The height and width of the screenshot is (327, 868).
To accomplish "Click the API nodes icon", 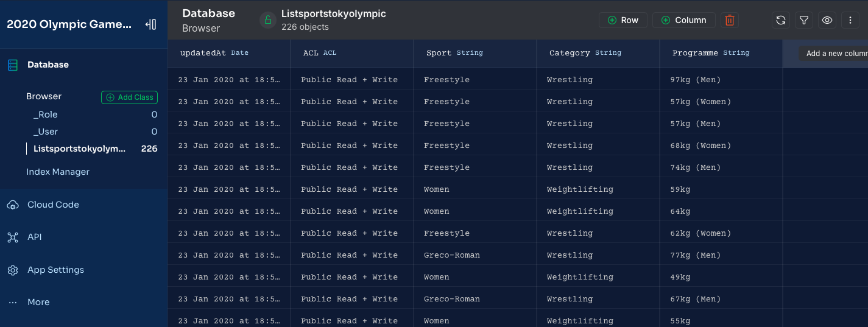I will [x=13, y=237].
